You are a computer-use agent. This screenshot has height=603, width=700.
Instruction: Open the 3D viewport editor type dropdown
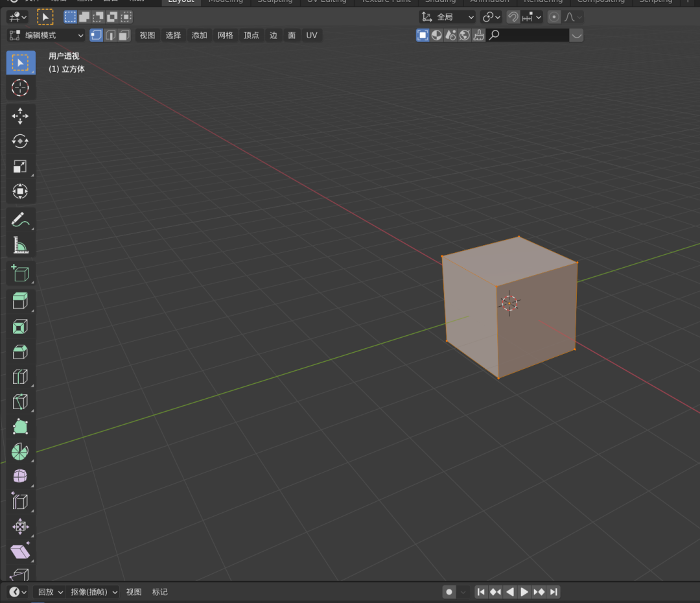point(18,17)
